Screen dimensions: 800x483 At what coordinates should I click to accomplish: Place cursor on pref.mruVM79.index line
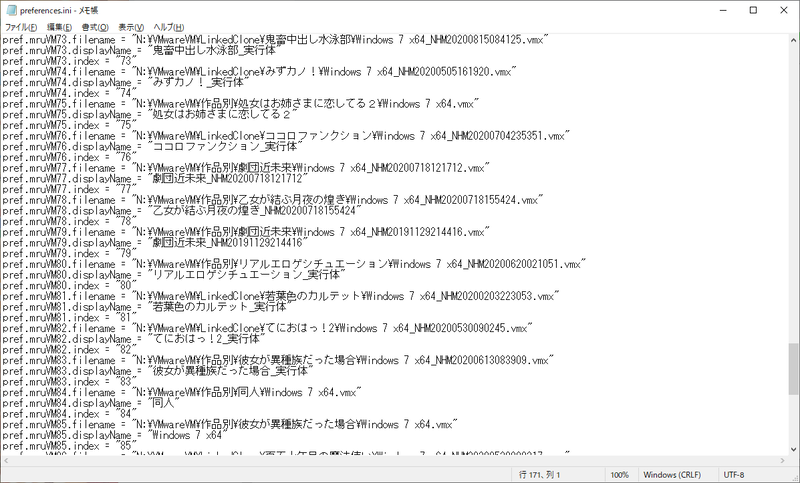pos(70,254)
